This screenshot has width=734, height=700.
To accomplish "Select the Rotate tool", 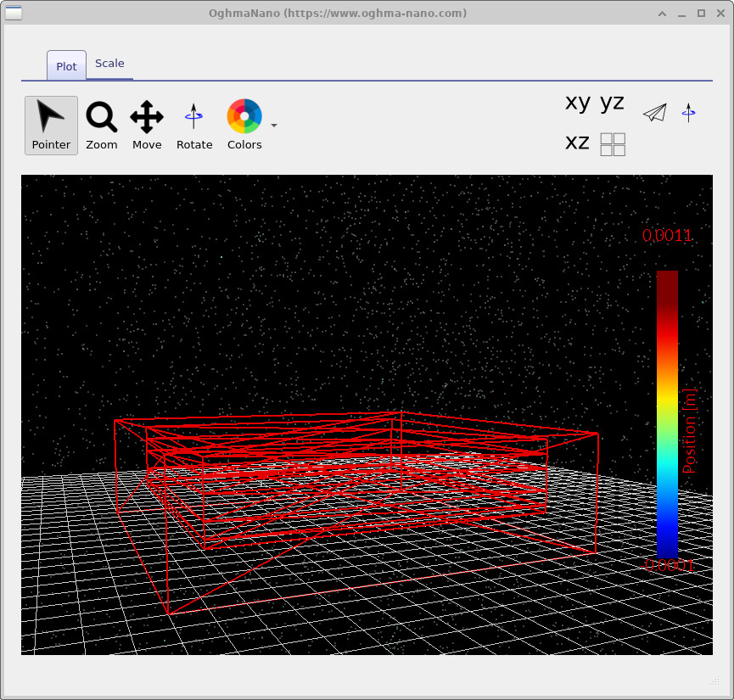I will 194,125.
